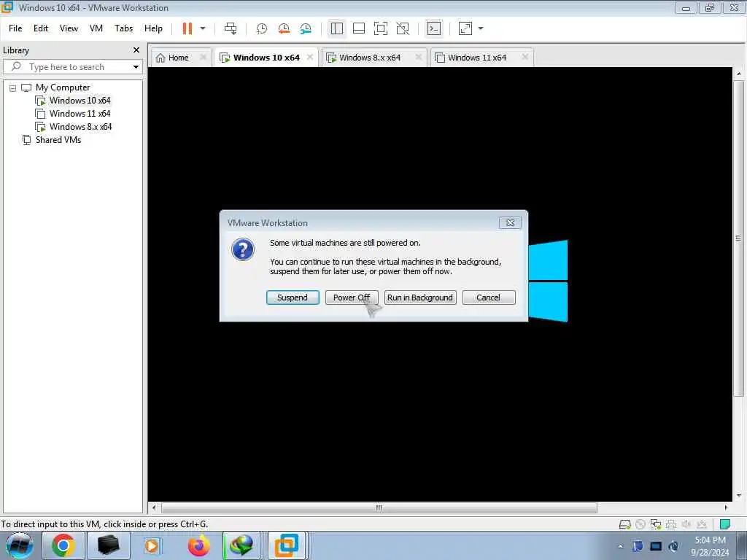Viewport: 747px width, 560px height.
Task: Select Windows 11 x64 in library tree
Action: pyautogui.click(x=80, y=114)
